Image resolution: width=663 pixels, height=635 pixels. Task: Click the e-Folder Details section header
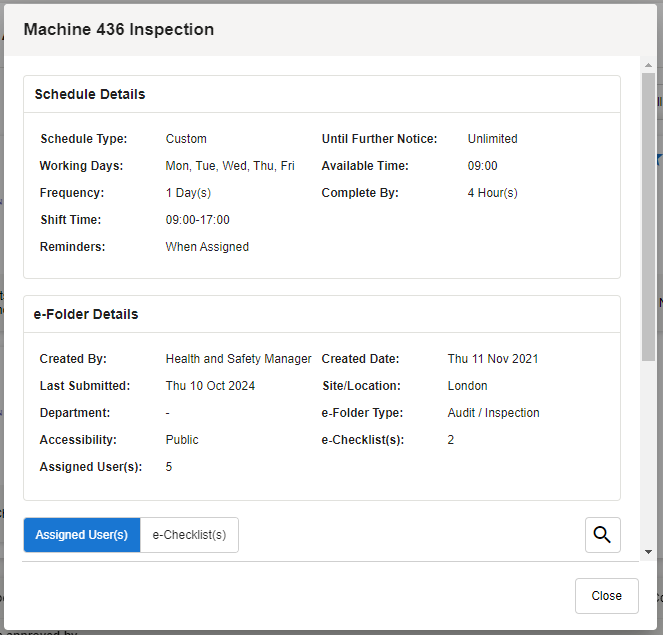point(86,314)
